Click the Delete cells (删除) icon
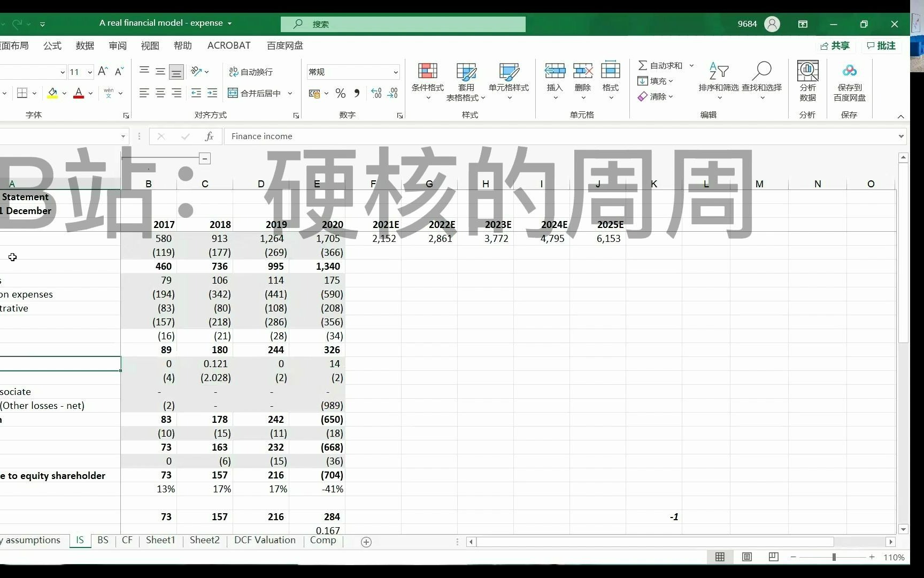Image resolution: width=924 pixels, height=578 pixels. point(582,71)
